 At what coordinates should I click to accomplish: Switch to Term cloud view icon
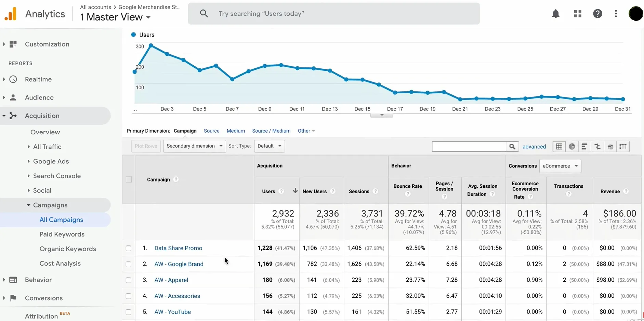coord(610,147)
